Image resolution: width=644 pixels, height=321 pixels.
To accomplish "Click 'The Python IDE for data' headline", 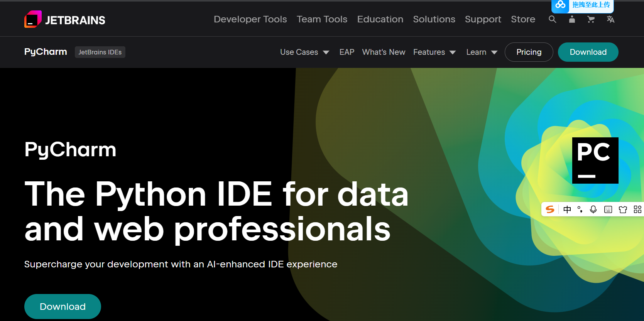I will pos(216,194).
